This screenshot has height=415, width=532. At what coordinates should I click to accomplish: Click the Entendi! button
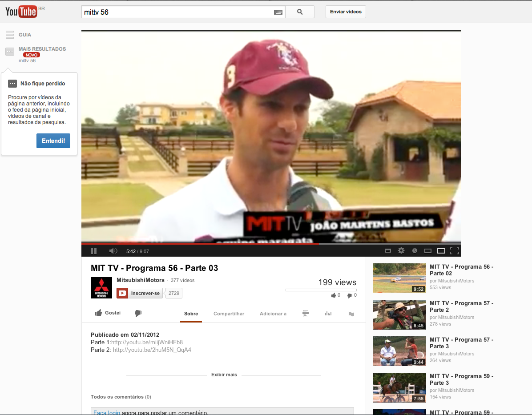53,141
